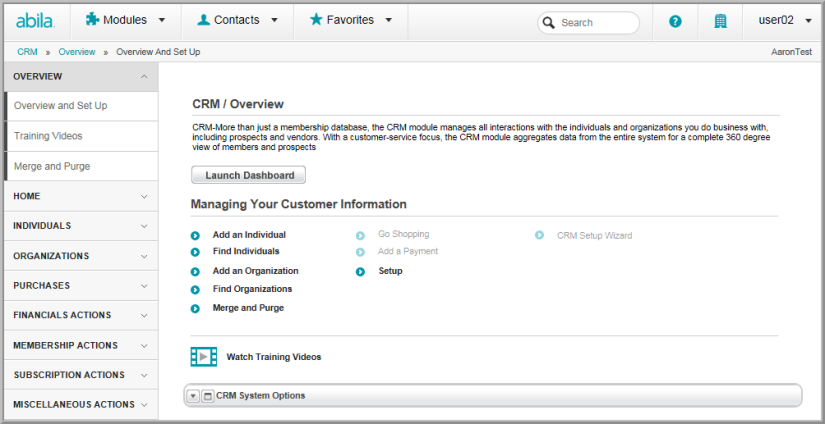
Task: Click arrow icon beside Setup
Action: (x=360, y=272)
